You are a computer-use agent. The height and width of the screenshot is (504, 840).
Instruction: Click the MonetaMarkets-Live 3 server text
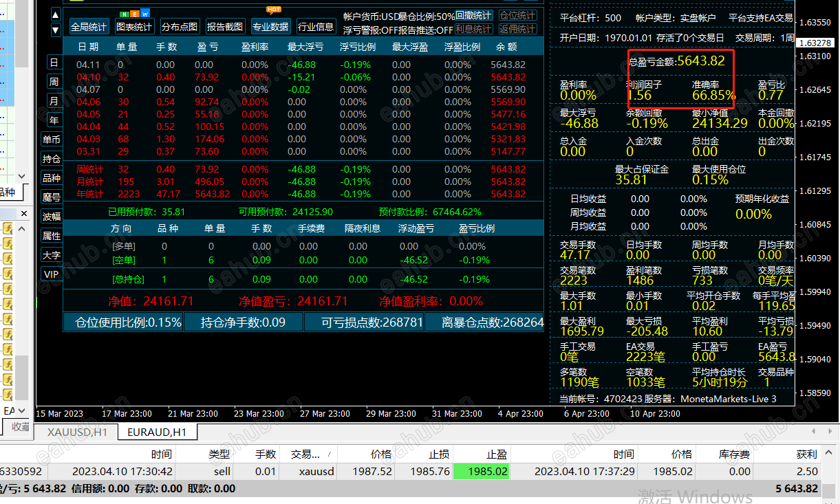tap(729, 399)
